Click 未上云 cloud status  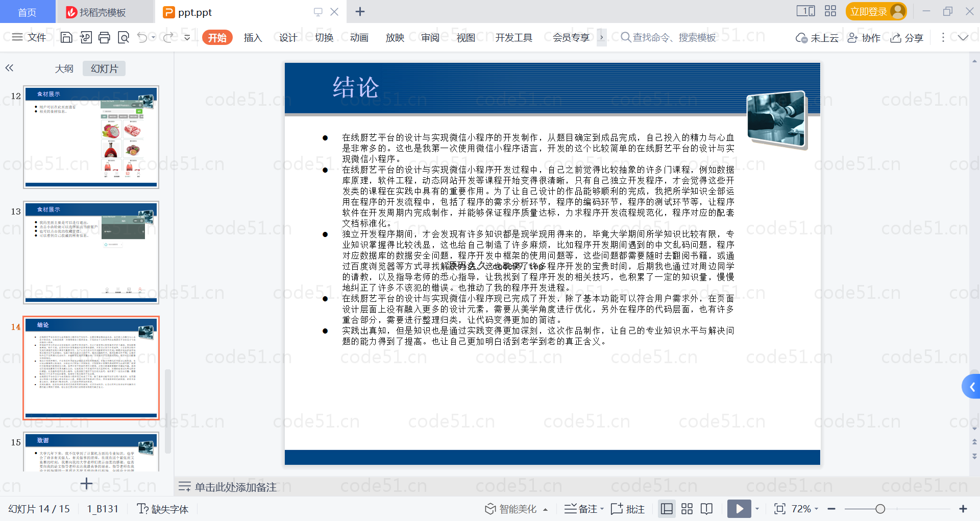tap(817, 38)
